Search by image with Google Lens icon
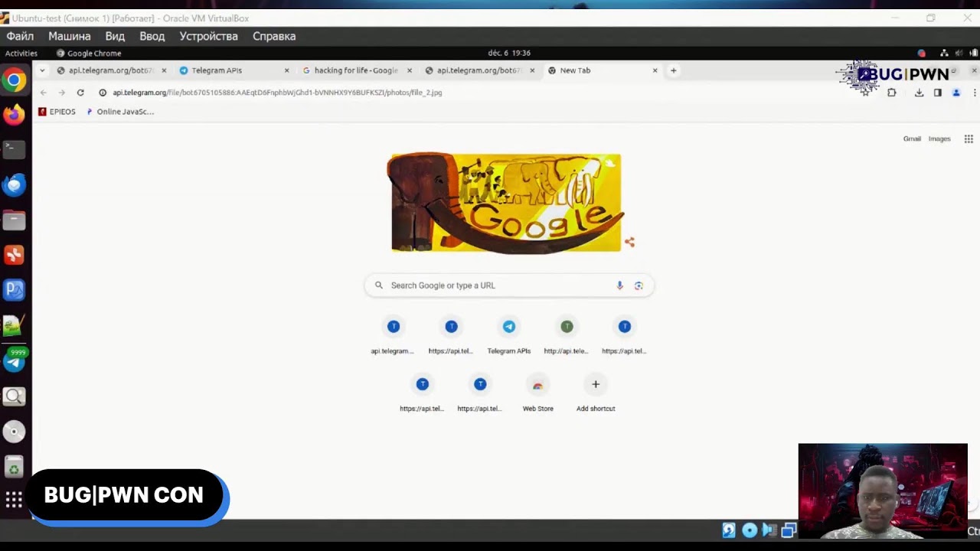The height and width of the screenshot is (551, 980). pos(639,285)
